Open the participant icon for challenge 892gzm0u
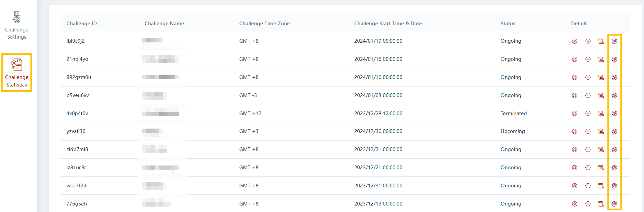644x212 pixels. [x=575, y=77]
